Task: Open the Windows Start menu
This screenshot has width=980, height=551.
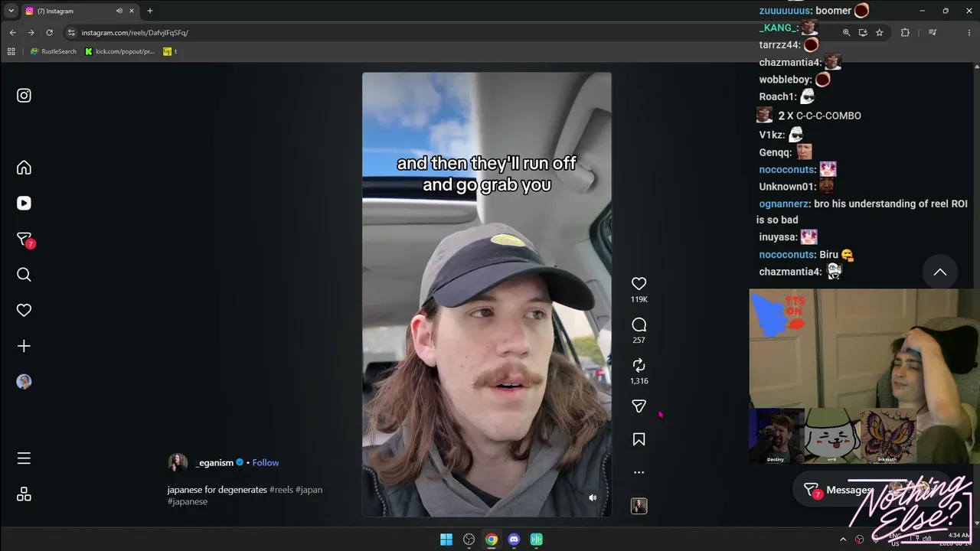Action: tap(446, 540)
